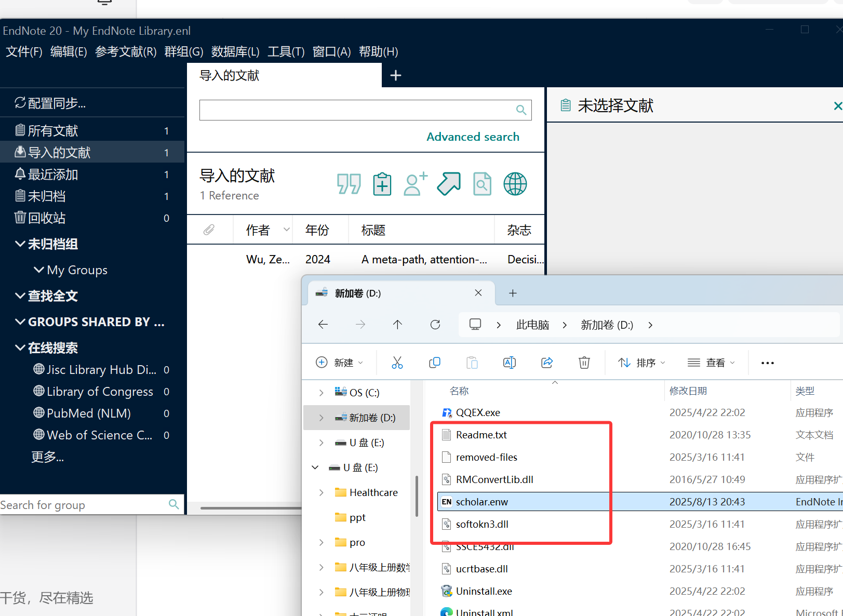Click the Delete trash icon in Explorer
The image size is (843, 616).
point(584,363)
